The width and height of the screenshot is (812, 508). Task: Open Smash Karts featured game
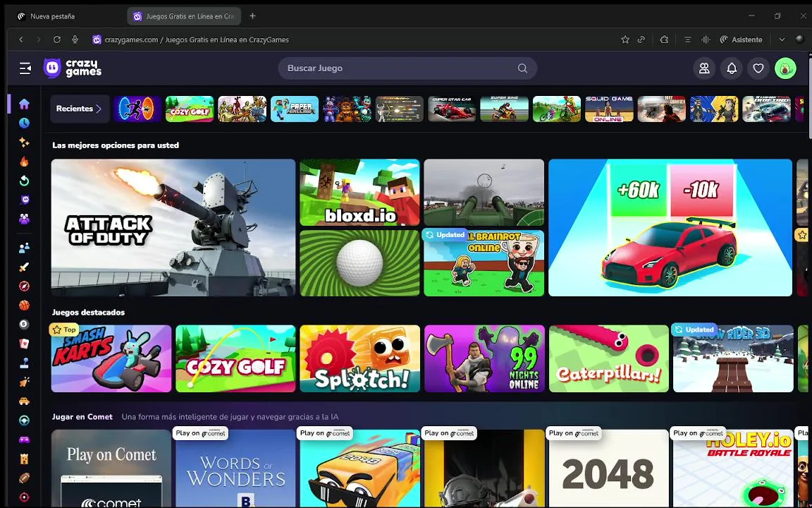click(111, 358)
